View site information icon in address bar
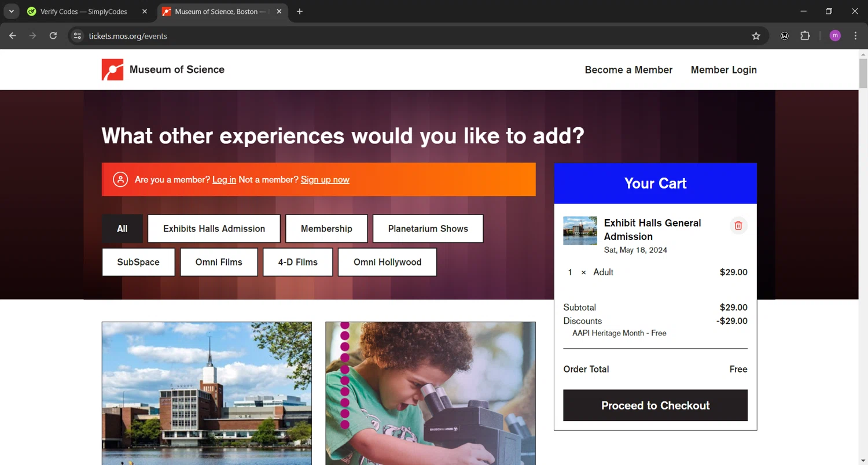 (x=77, y=36)
